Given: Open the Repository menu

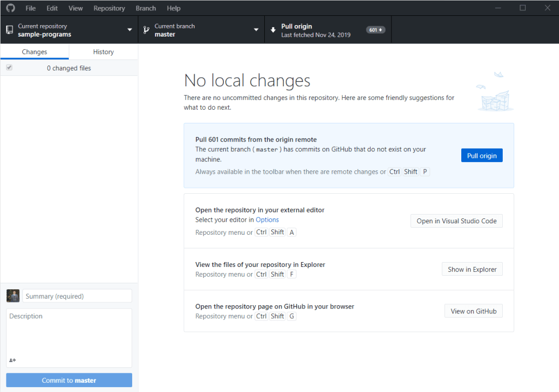Looking at the screenshot, I should tap(109, 8).
